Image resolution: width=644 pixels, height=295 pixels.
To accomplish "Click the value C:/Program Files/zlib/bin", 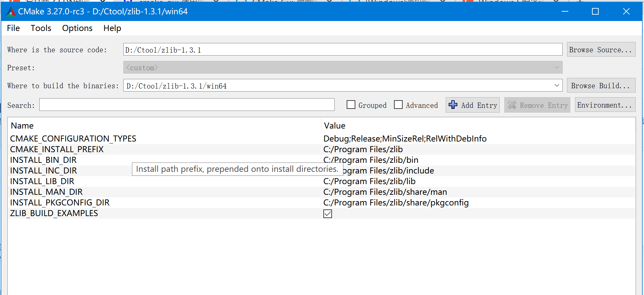I will tap(371, 160).
